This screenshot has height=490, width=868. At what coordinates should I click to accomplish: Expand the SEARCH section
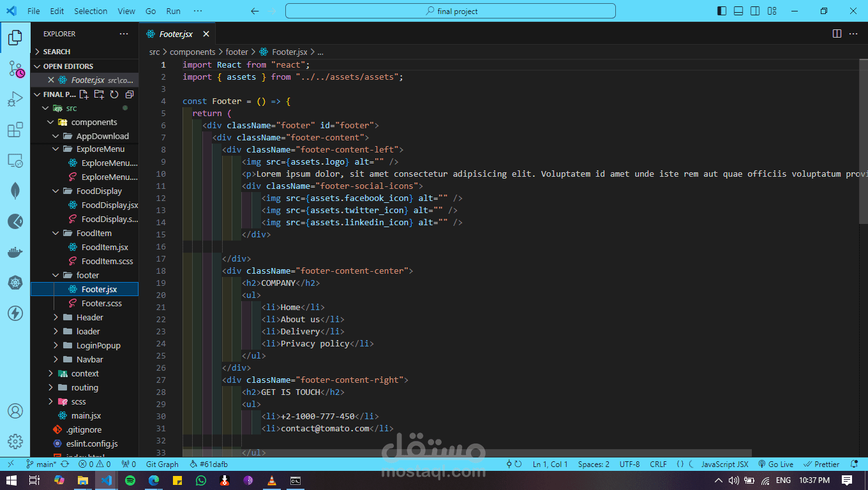point(84,52)
